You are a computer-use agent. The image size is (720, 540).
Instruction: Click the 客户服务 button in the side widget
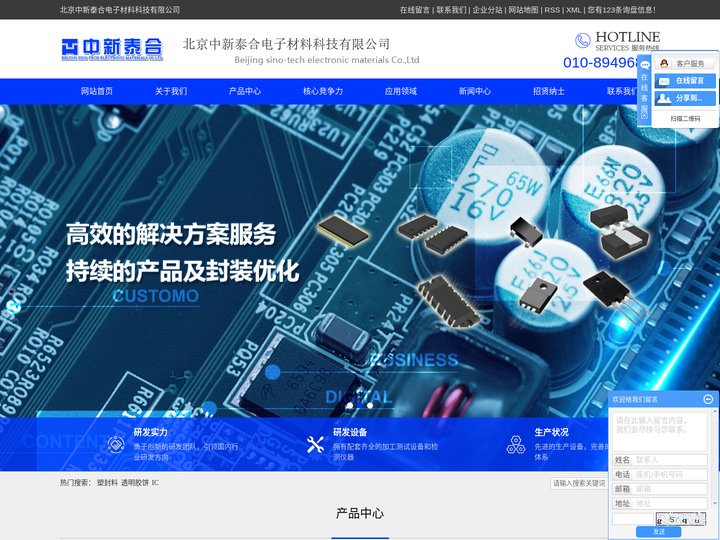pyautogui.click(x=685, y=63)
